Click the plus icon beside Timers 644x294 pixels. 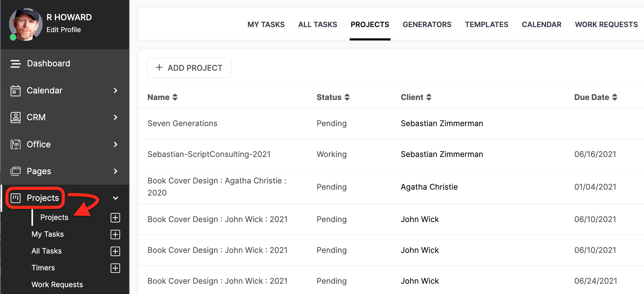[x=116, y=268]
